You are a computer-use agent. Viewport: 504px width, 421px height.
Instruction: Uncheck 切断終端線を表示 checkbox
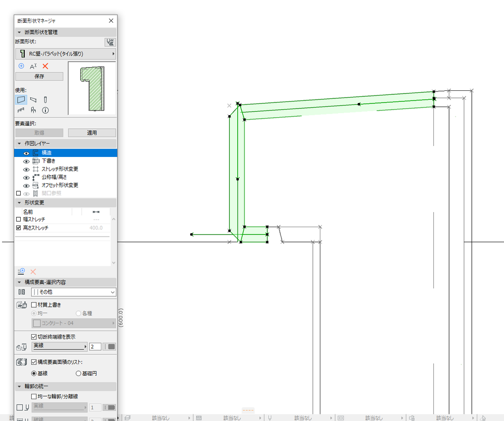coord(34,337)
